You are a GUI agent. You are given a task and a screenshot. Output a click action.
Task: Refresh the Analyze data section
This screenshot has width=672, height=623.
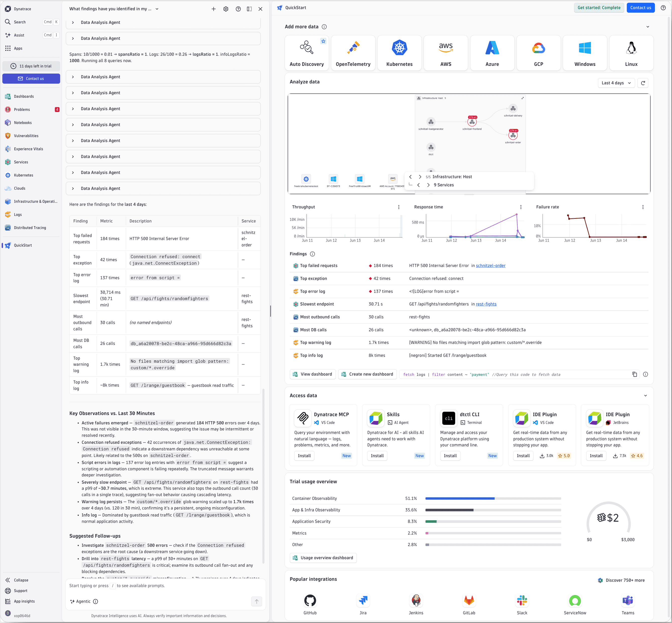point(643,83)
